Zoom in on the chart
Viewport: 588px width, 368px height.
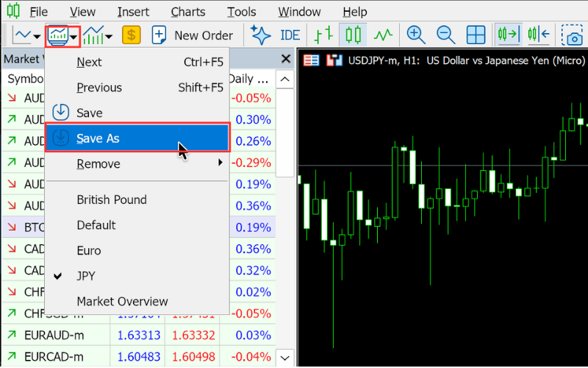click(416, 35)
